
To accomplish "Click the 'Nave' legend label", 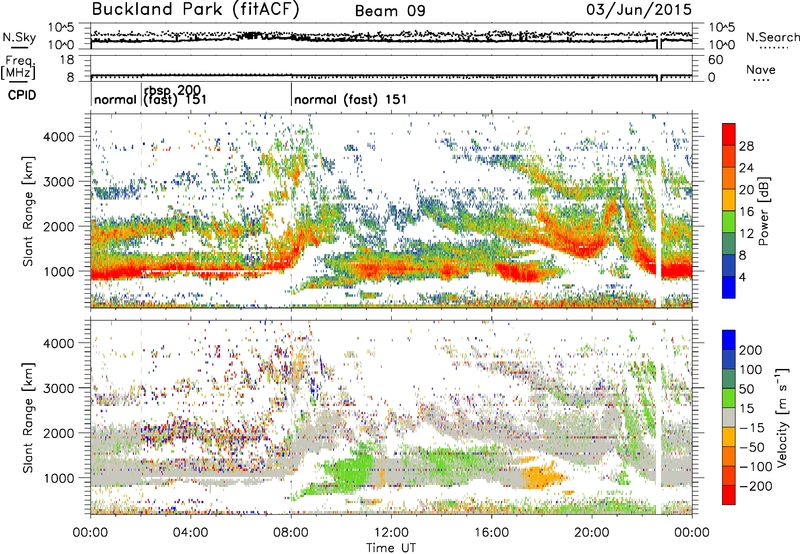I will (x=760, y=69).
